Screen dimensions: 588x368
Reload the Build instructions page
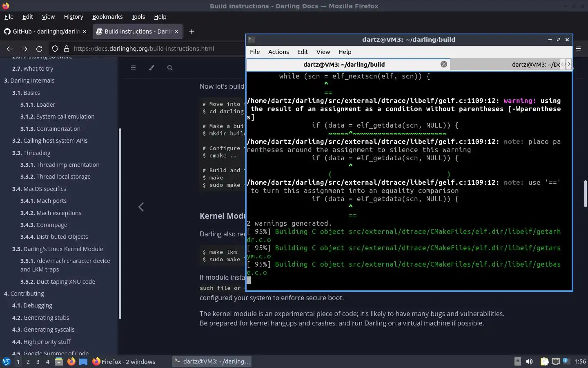click(39, 49)
